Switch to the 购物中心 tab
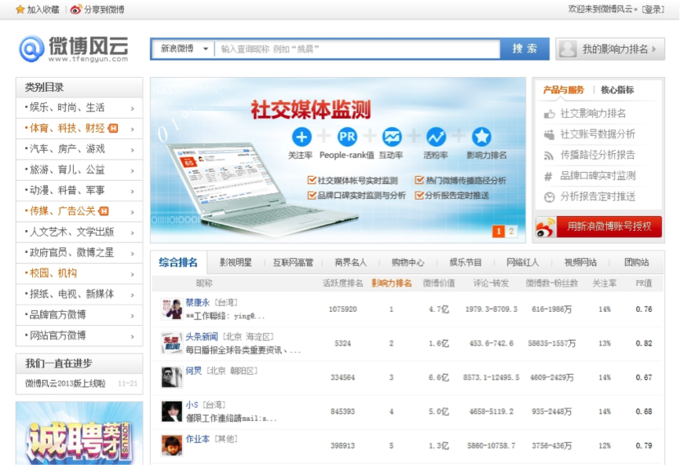The height and width of the screenshot is (465, 680). [408, 262]
